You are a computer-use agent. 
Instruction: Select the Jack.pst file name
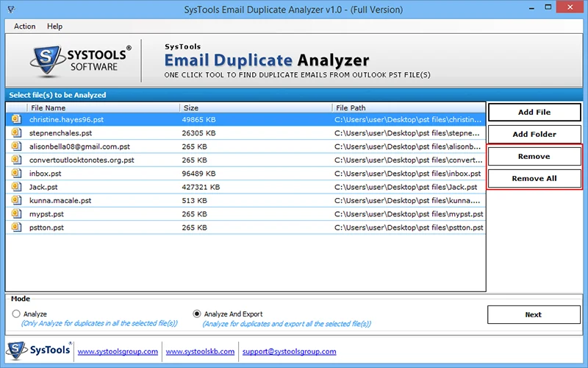coord(43,188)
